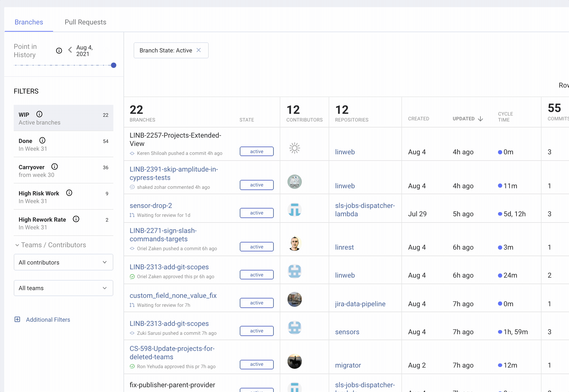This screenshot has width=569, height=392.
Task: Open sensor-drop-2 branch link
Action: point(151,206)
